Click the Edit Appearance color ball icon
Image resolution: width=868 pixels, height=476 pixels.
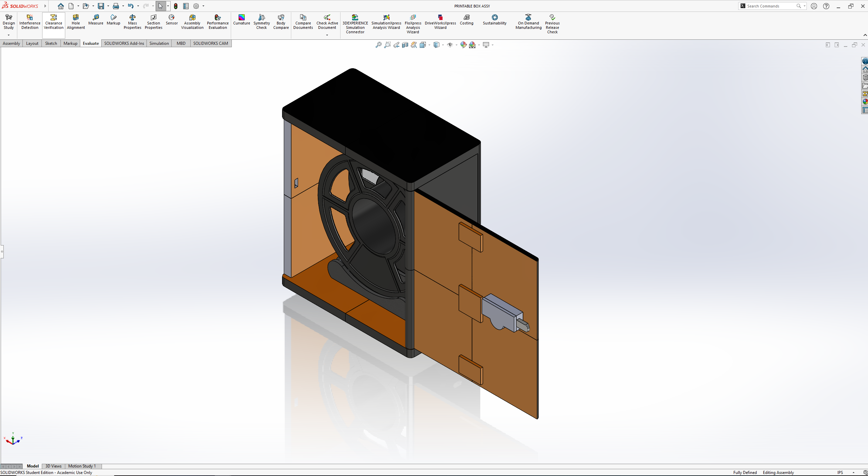tap(463, 45)
